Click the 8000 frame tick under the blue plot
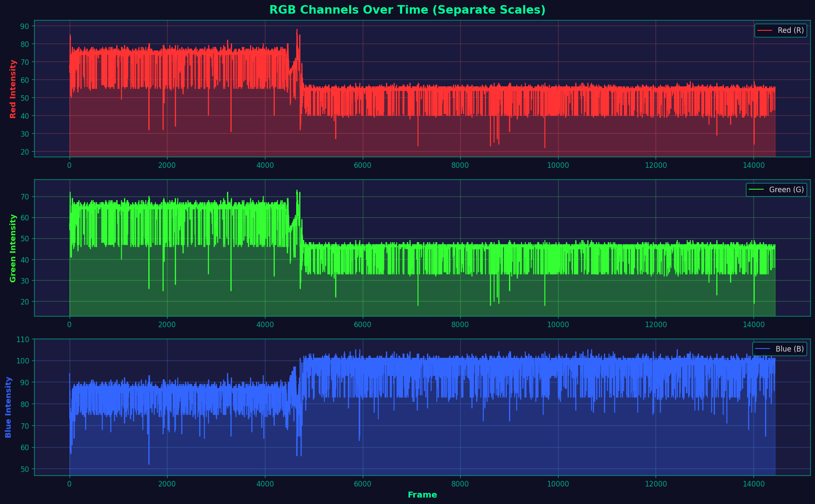Image resolution: width=815 pixels, height=504 pixels. point(460,484)
